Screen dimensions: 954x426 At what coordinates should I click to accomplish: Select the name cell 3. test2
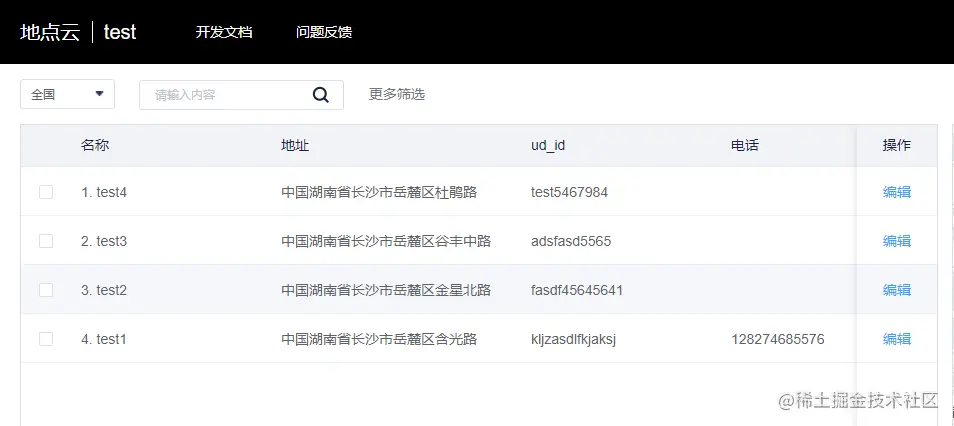point(104,290)
